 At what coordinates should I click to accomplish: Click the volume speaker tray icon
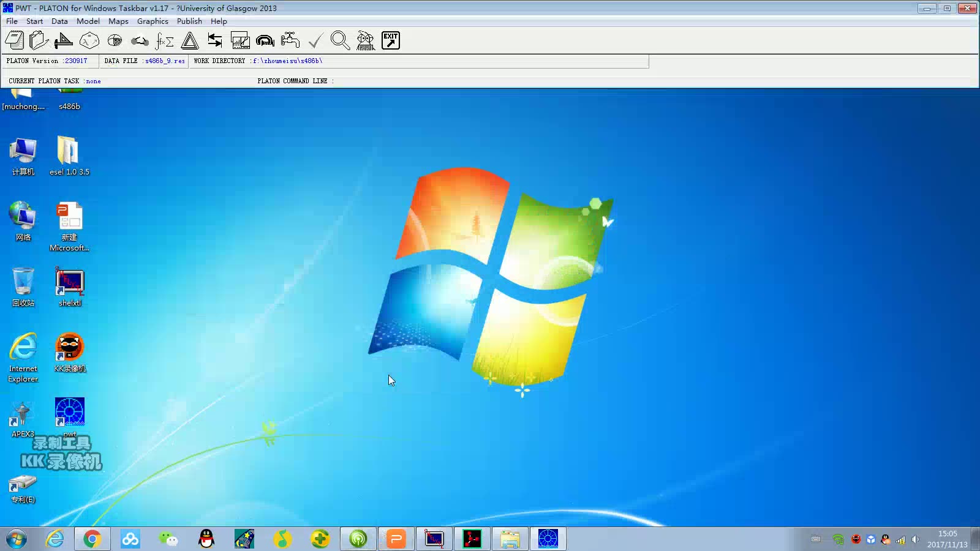click(x=915, y=539)
